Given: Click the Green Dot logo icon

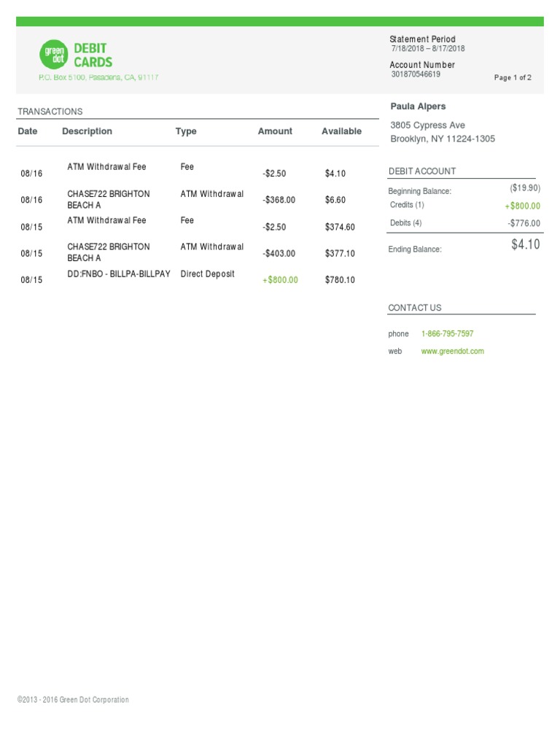Looking at the screenshot, I should click(x=53, y=54).
